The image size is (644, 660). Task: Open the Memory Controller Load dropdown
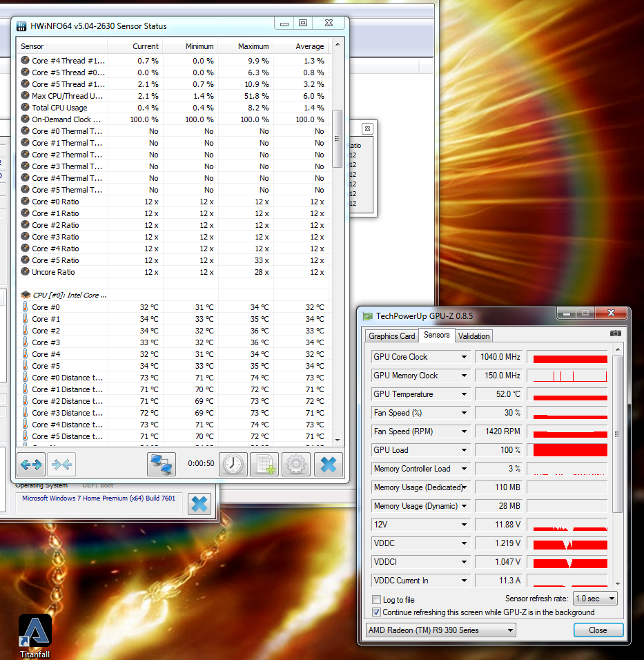(x=464, y=469)
